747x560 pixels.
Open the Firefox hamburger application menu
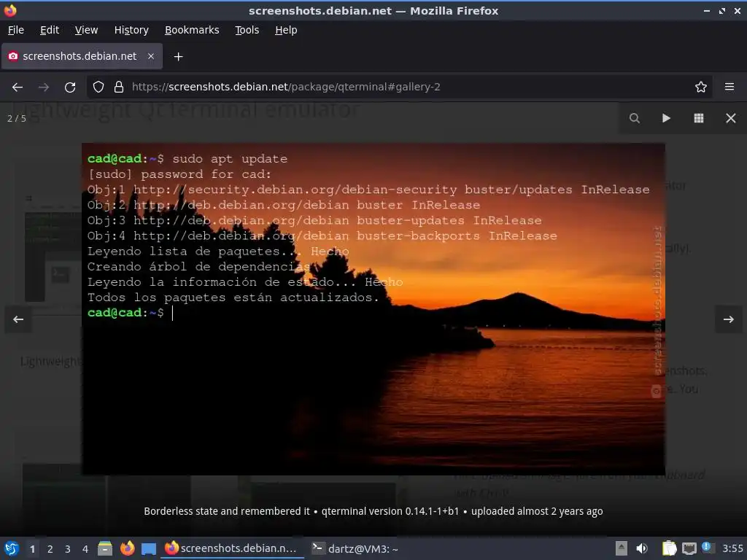click(729, 87)
